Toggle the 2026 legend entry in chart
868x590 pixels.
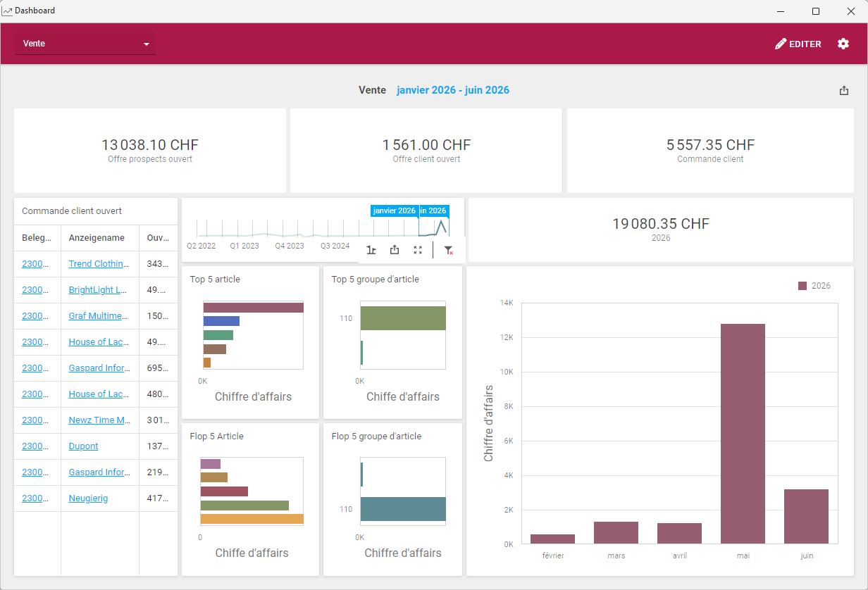(x=814, y=286)
